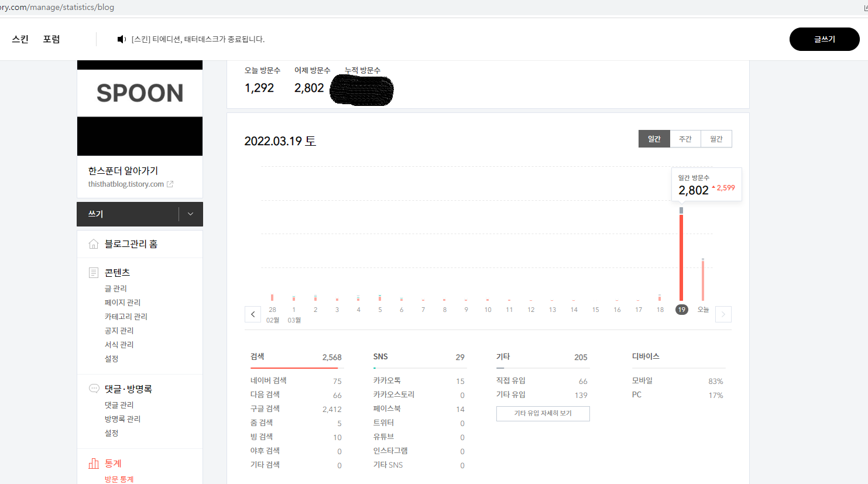Image resolution: width=868 pixels, height=484 pixels.
Task: Select the 5 date marker on chart
Action: coord(380,310)
